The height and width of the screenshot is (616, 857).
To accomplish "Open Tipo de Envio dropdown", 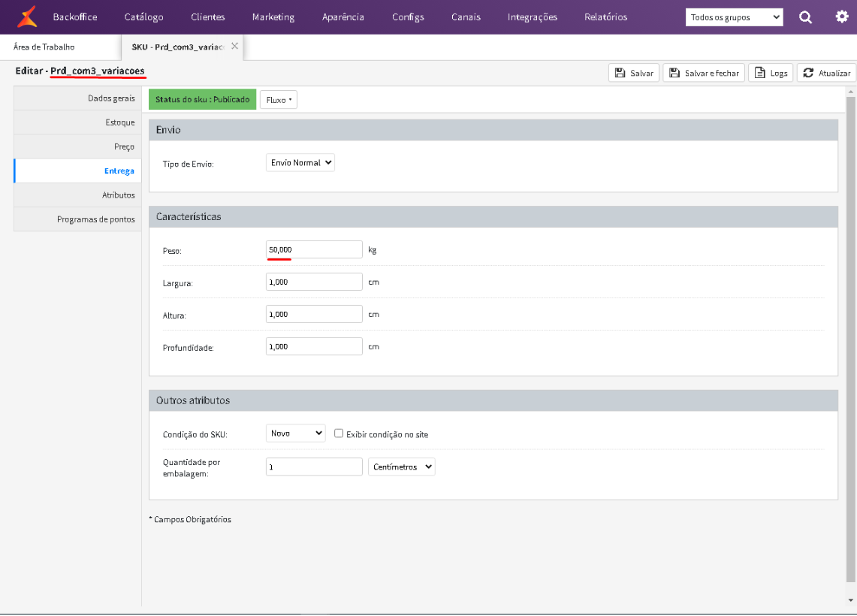I will coord(300,163).
